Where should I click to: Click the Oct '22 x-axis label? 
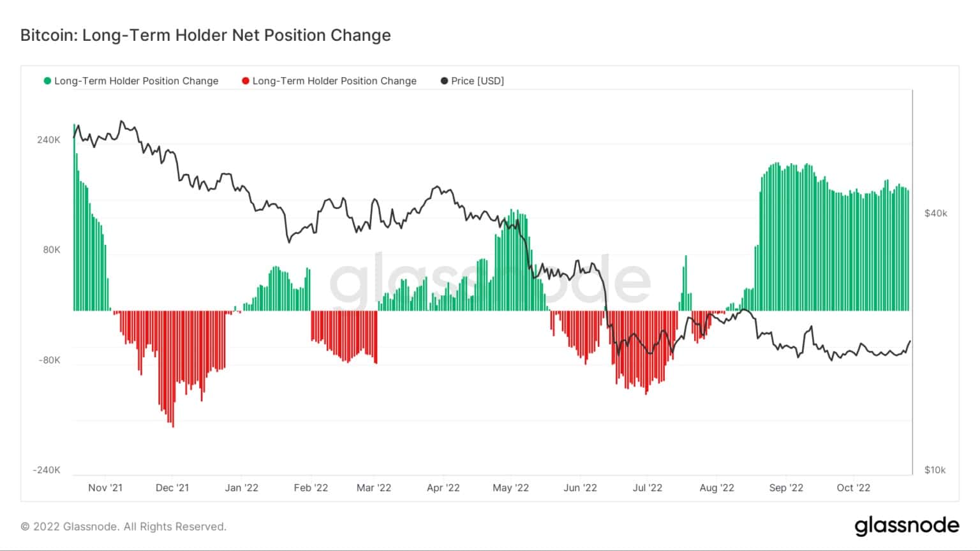(853, 488)
